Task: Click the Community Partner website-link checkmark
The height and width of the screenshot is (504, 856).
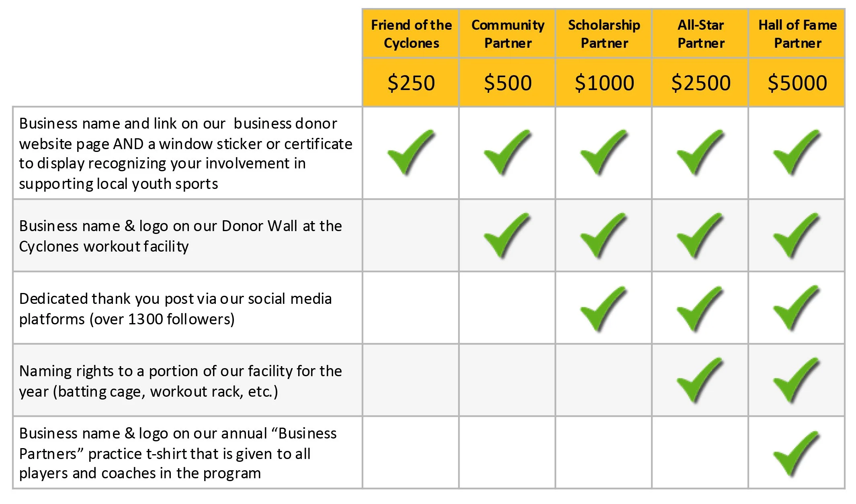Action: 507,153
